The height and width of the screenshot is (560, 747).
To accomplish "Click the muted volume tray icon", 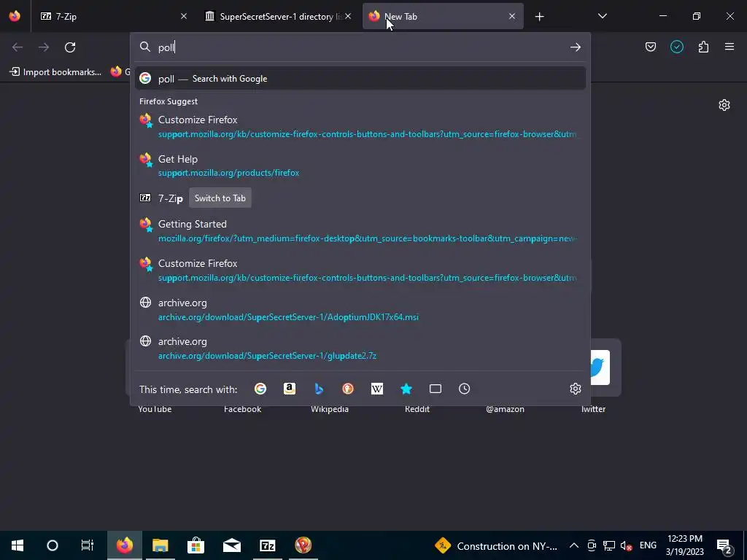I will [x=627, y=545].
